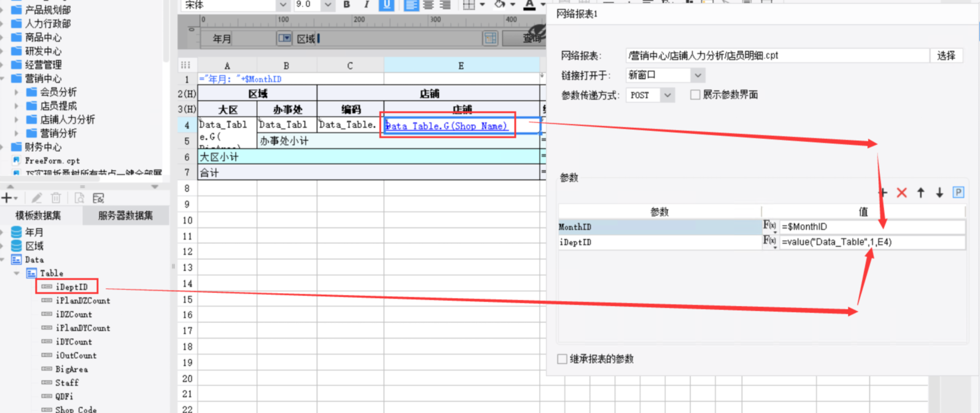Select column header E
Screen dimensions: 980x413
click(461, 66)
